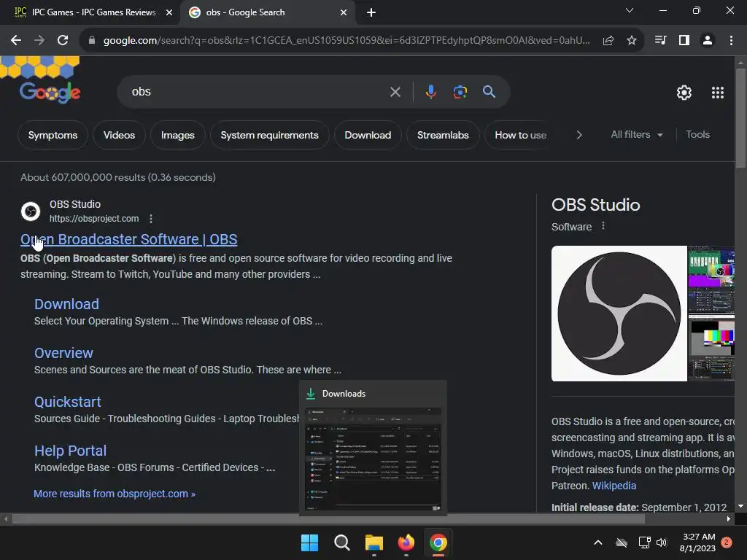Open the media control icon in toolbar

pos(660,41)
